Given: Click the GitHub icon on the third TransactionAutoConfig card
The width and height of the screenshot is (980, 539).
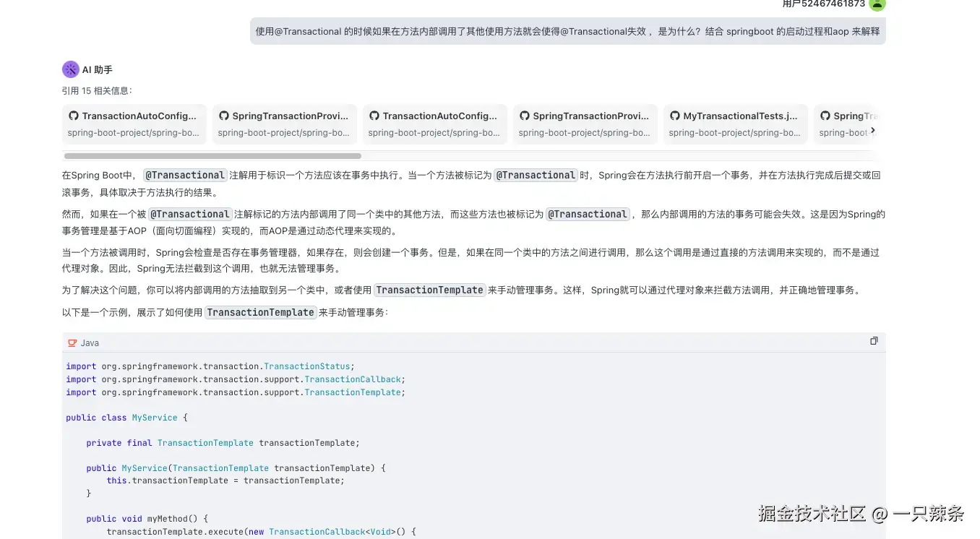Looking at the screenshot, I should coord(374,116).
